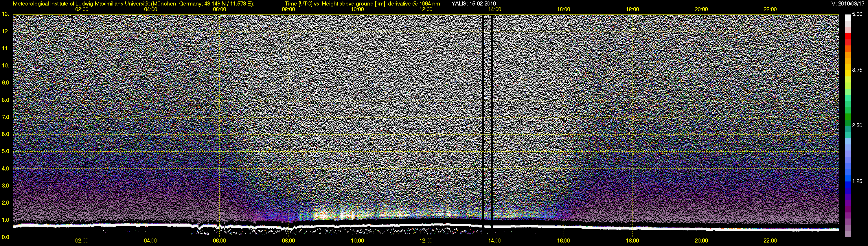Select the 10:00 label on upper time axis
868x246 pixels.
(357, 10)
